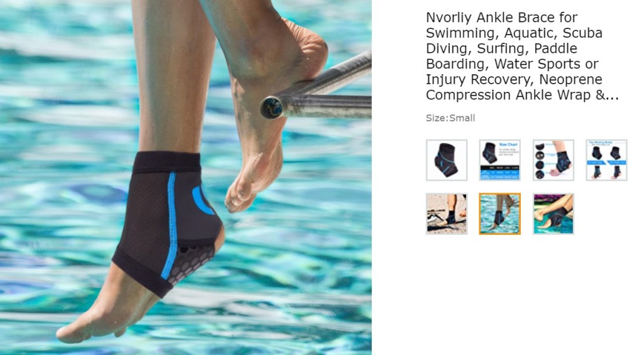The width and height of the screenshot is (644, 355).
Task: Click the blue stripe on the brace
Action: (170, 226)
